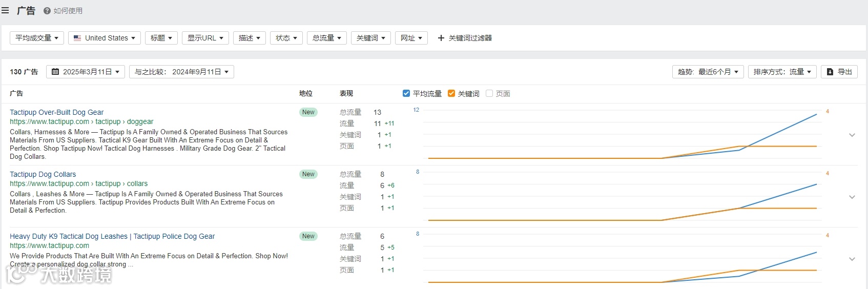The image size is (868, 289).
Task: Open the Heavy Duty K9 Tactical Dog Leashes link
Action: pyautogui.click(x=112, y=236)
